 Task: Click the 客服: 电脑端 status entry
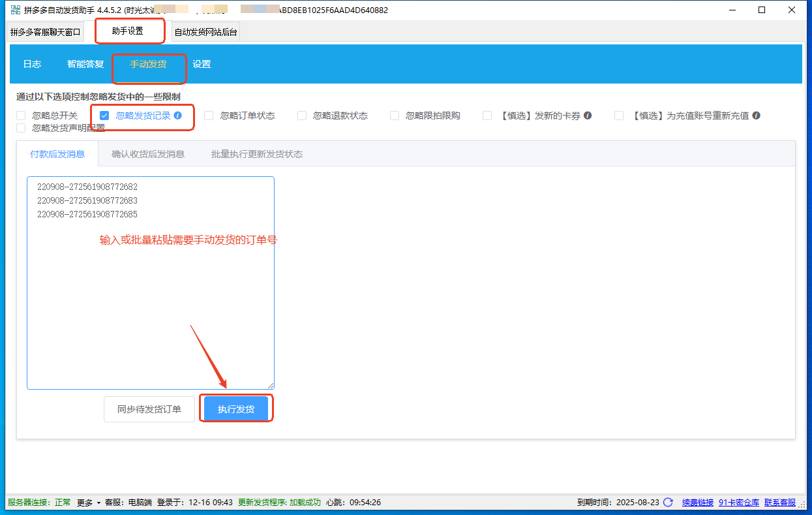[128, 502]
